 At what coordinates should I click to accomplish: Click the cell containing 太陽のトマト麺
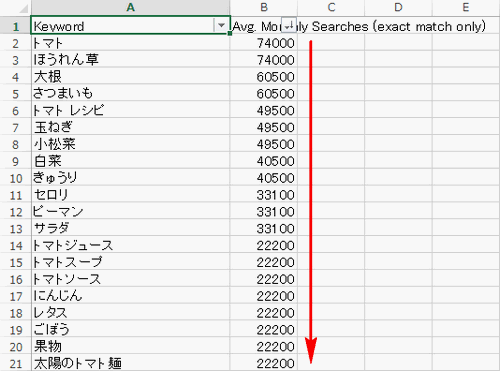[130, 363]
